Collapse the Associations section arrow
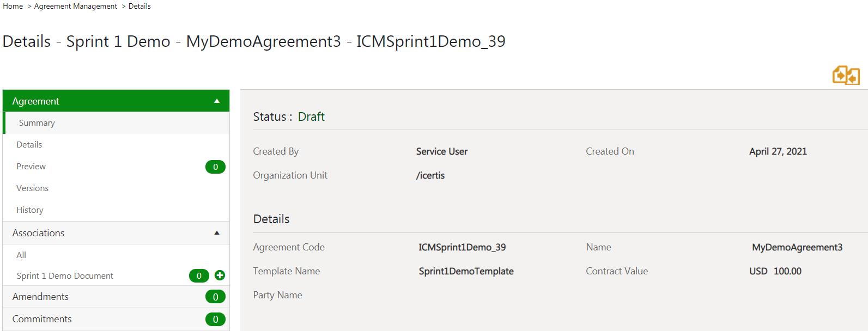 [x=217, y=233]
